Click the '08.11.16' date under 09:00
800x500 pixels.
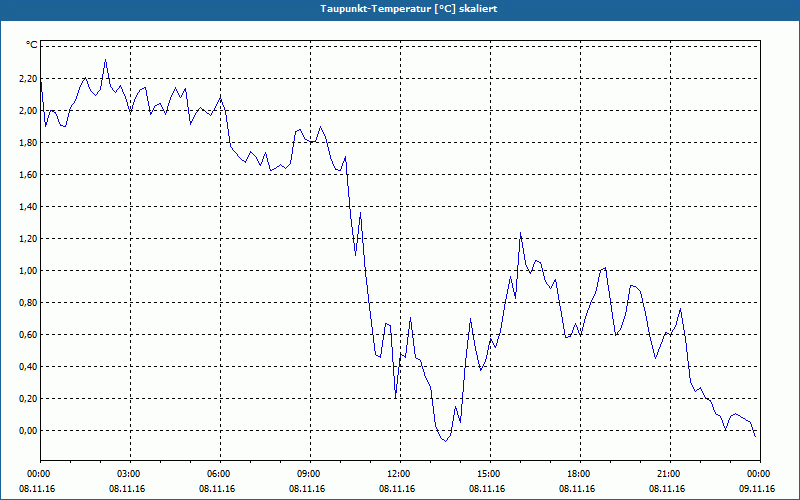click(x=307, y=489)
